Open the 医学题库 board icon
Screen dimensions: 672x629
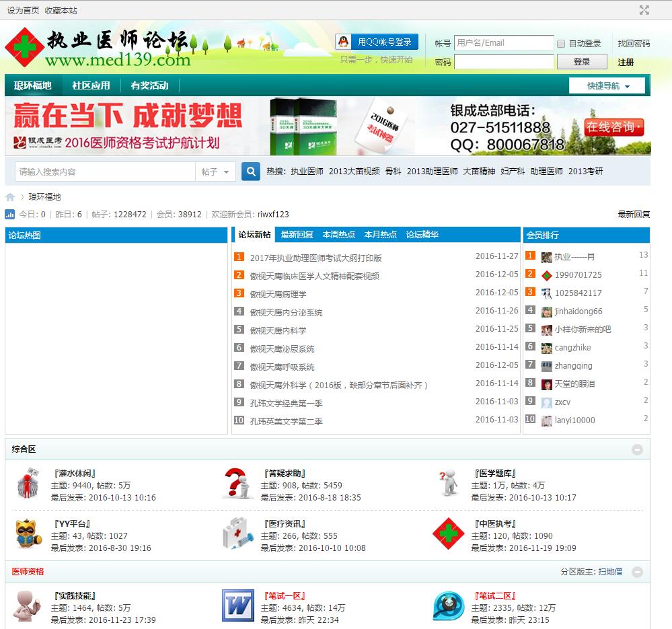point(448,483)
